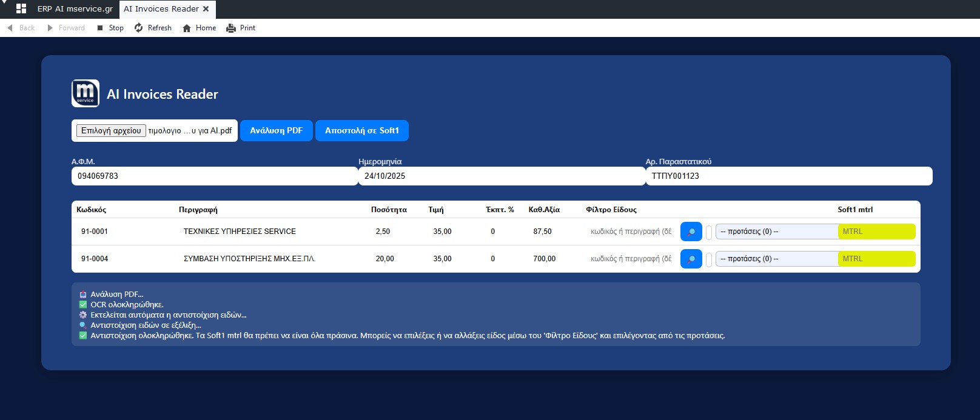The image size is (980, 420).
Task: Click the Stop toolbar label
Action: 116,28
